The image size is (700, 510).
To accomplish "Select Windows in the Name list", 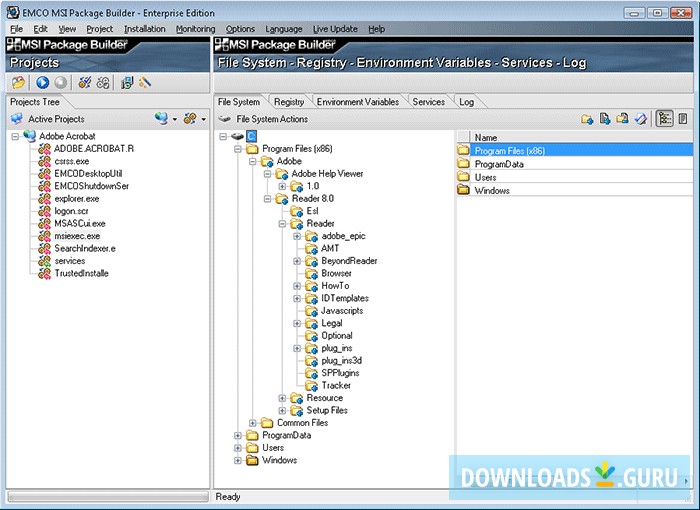I will click(575, 190).
